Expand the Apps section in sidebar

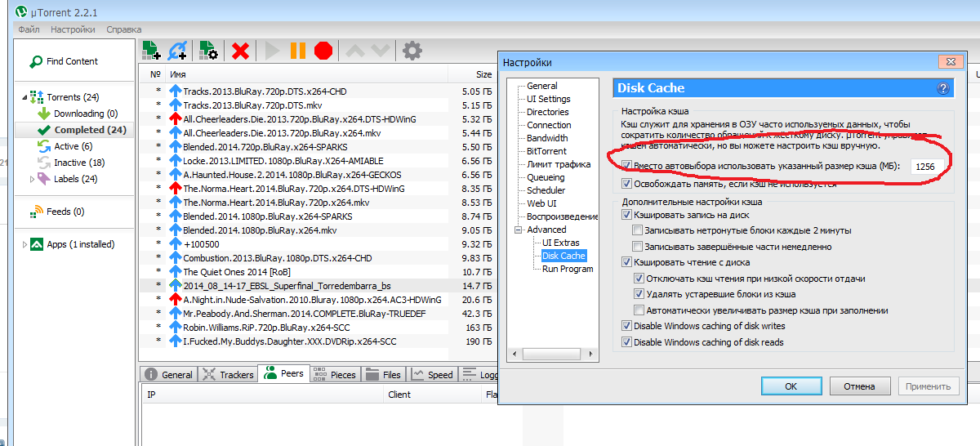point(24,244)
